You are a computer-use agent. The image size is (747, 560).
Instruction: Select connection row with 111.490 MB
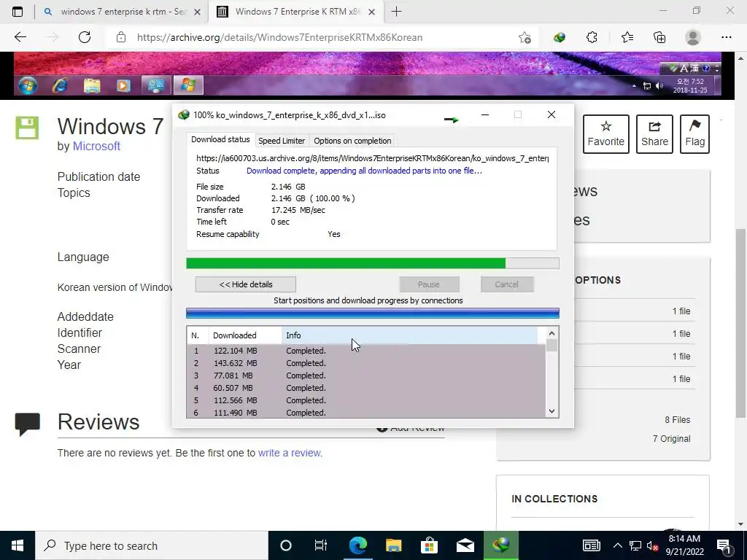pos(366,413)
